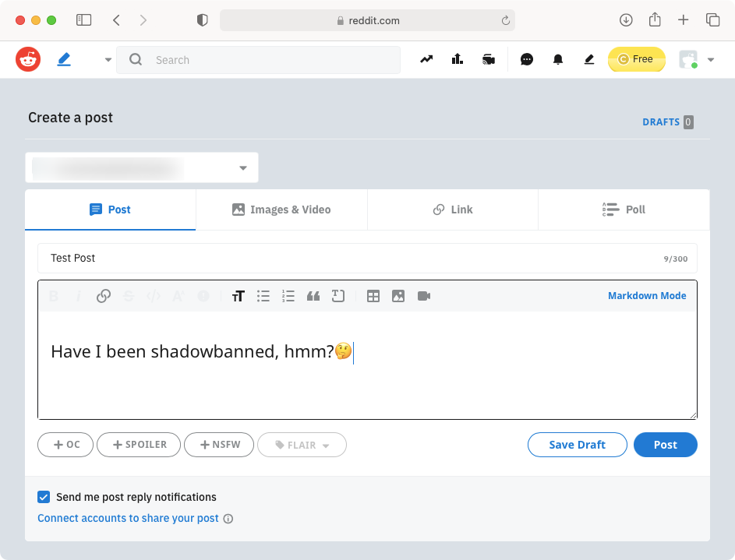Click into the Test Post title field
The width and height of the screenshot is (735, 560).
[x=343, y=258]
